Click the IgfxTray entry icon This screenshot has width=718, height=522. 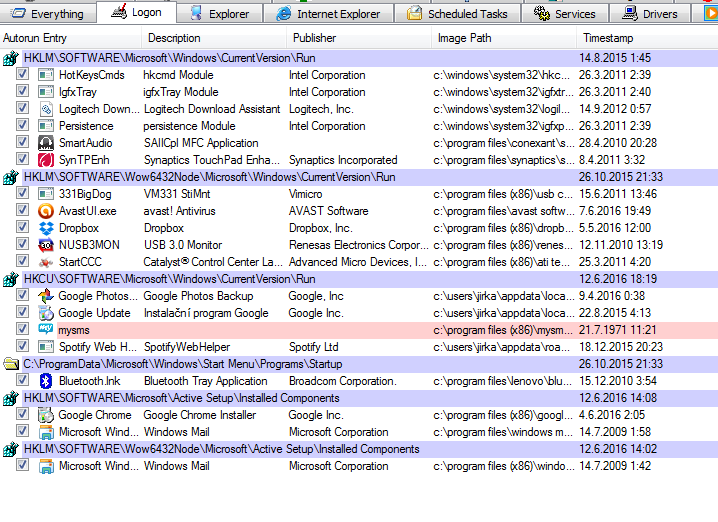coord(46,92)
